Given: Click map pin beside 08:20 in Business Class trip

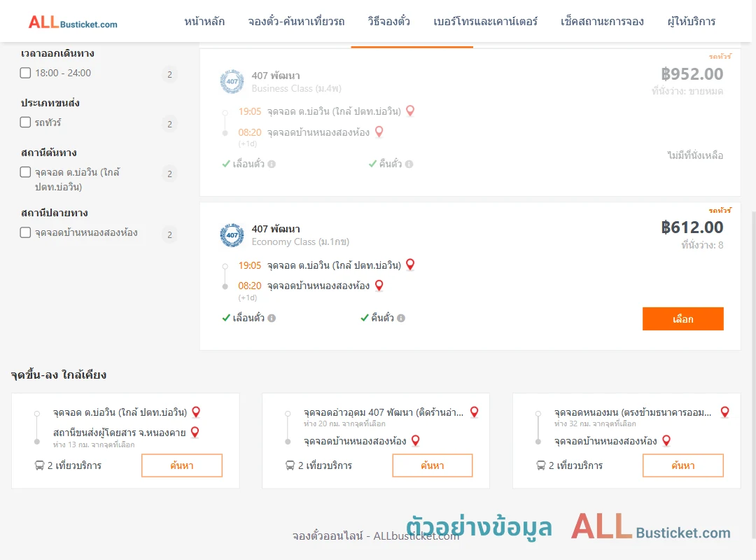Looking at the screenshot, I should click(379, 132).
